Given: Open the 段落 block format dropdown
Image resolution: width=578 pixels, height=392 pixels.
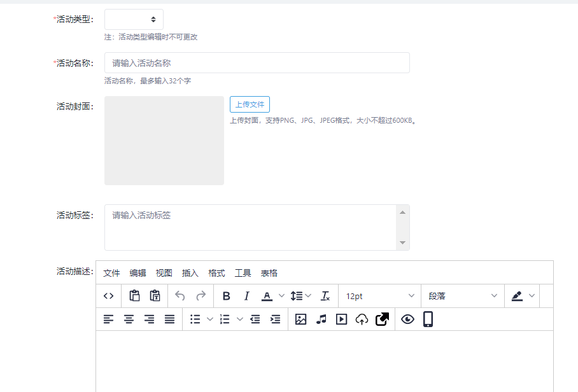Looking at the screenshot, I should click(x=463, y=296).
